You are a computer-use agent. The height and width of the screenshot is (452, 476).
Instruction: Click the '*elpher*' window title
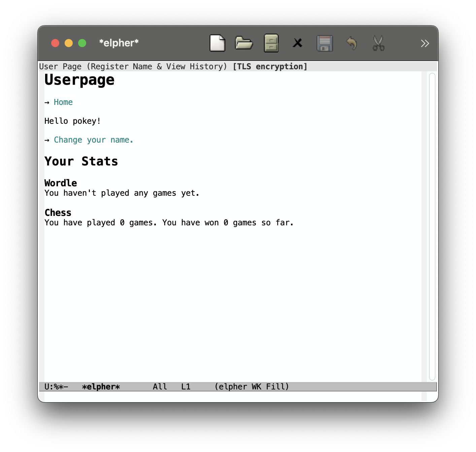[119, 43]
